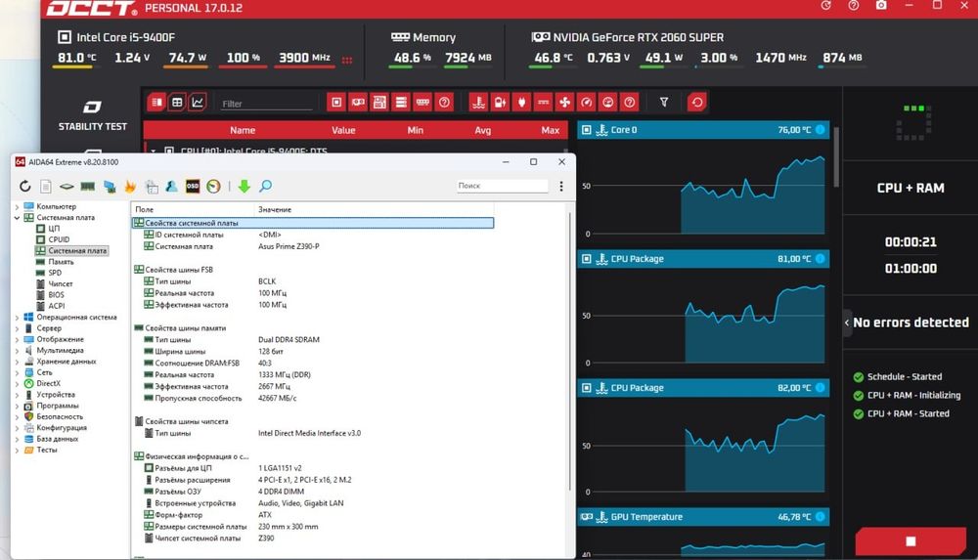The image size is (978, 560).
Task: Select ЦП item in AIDA64 tree
Action: [54, 229]
